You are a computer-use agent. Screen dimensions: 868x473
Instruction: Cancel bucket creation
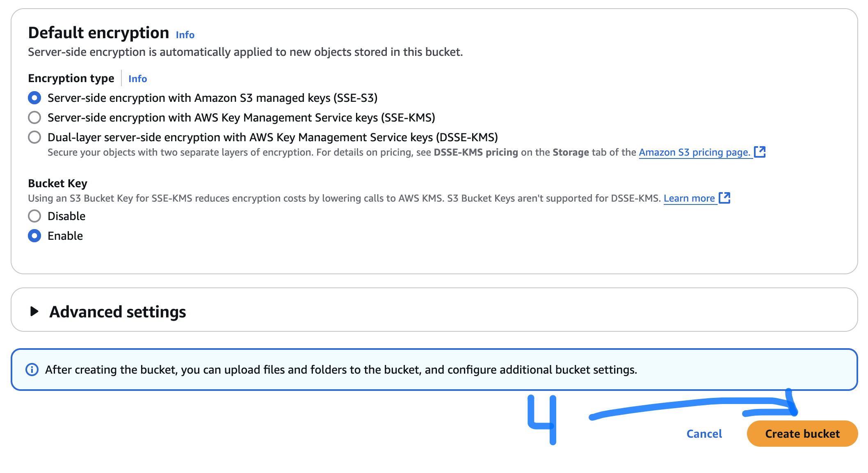tap(704, 434)
